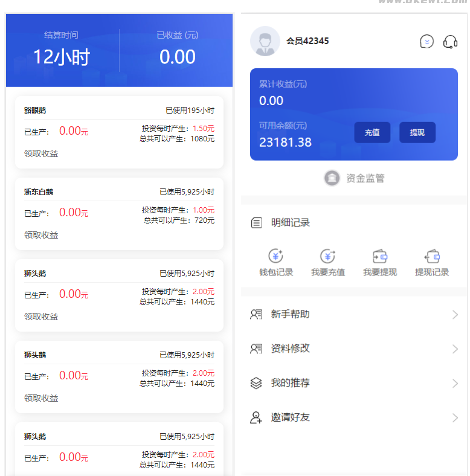Viewport: 470px width, 476px height.
Task: Click the 提现 button on balance card
Action: [417, 133]
